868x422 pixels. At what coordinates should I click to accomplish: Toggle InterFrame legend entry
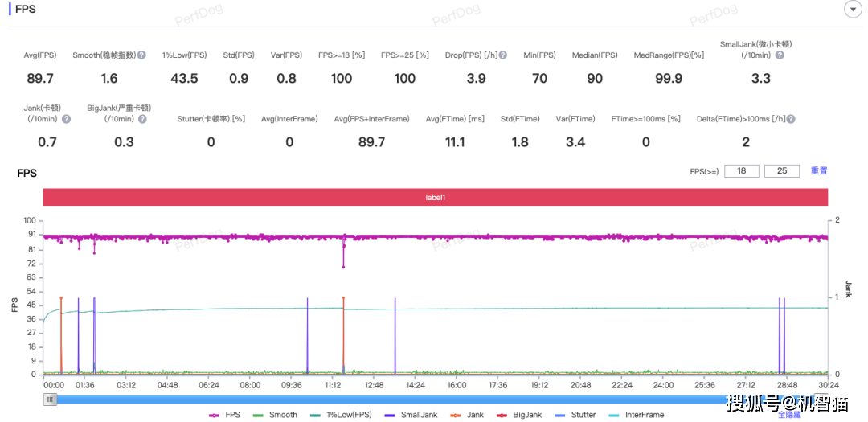click(635, 415)
